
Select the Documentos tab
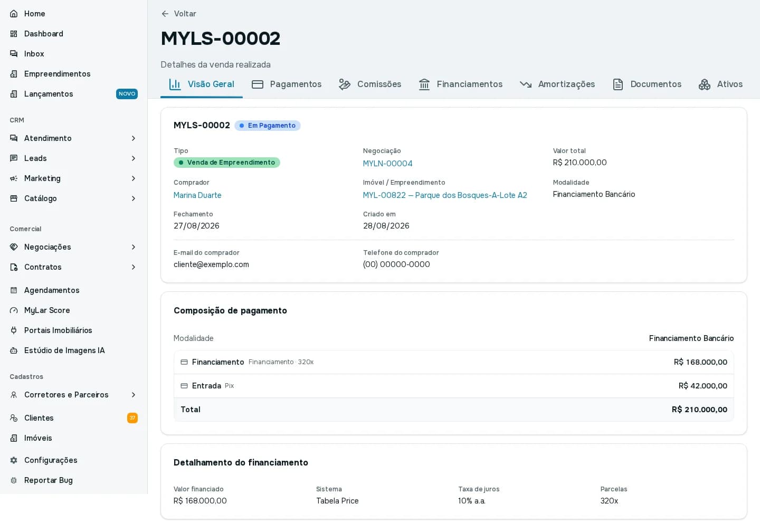tap(647, 84)
